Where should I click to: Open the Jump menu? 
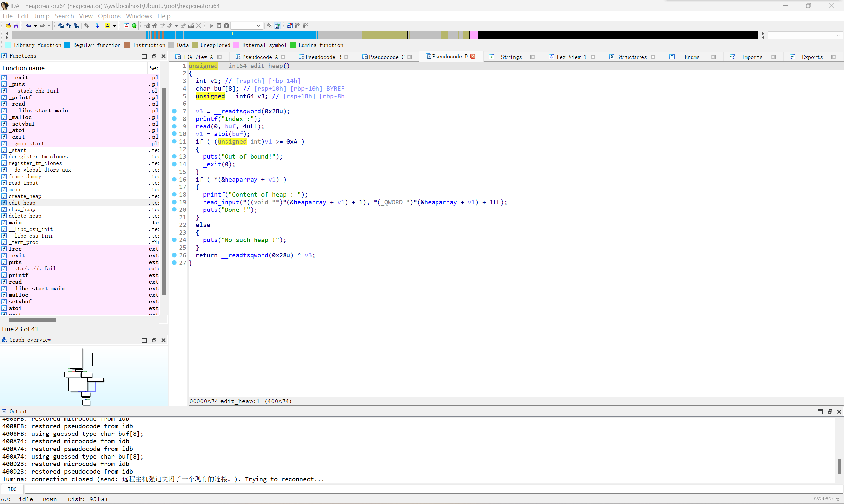click(42, 16)
